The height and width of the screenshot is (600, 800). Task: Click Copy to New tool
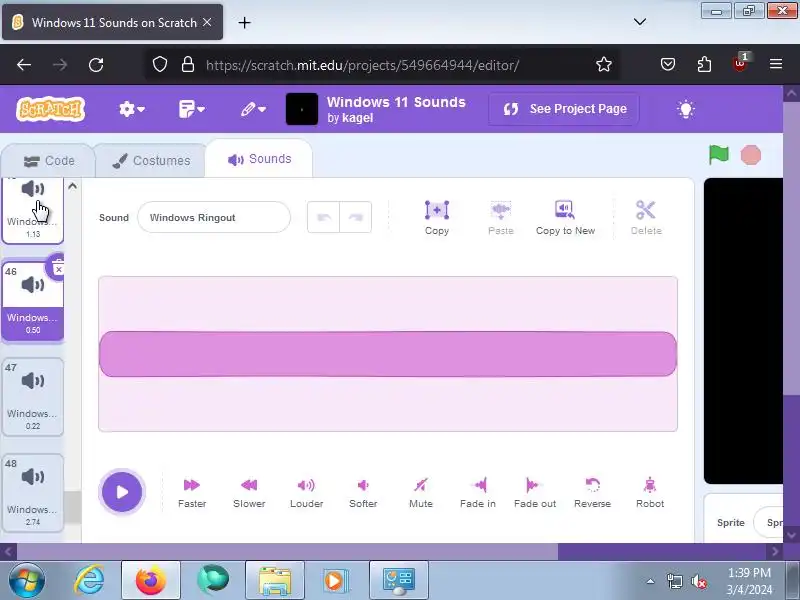(565, 217)
